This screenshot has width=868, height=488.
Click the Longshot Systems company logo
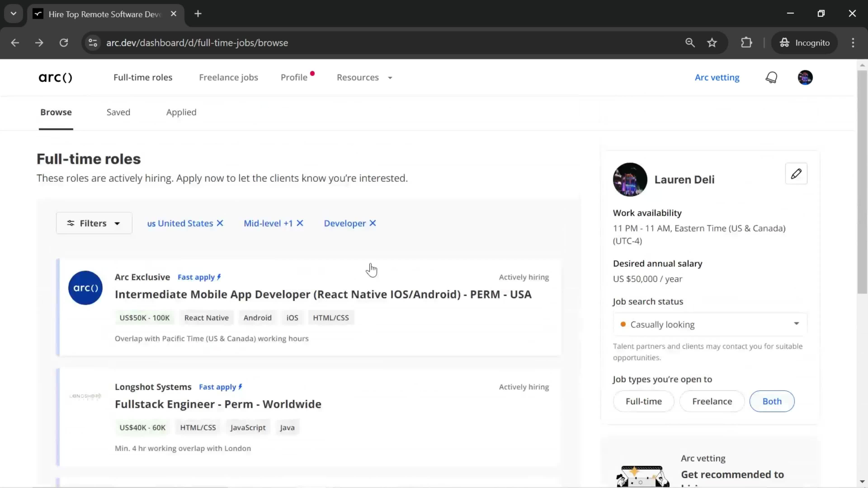[85, 396]
